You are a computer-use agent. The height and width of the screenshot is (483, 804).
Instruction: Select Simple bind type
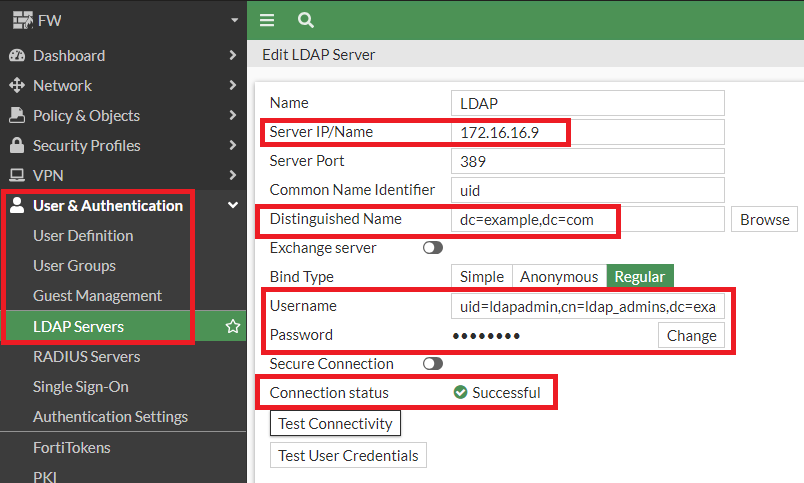pyautogui.click(x=482, y=276)
